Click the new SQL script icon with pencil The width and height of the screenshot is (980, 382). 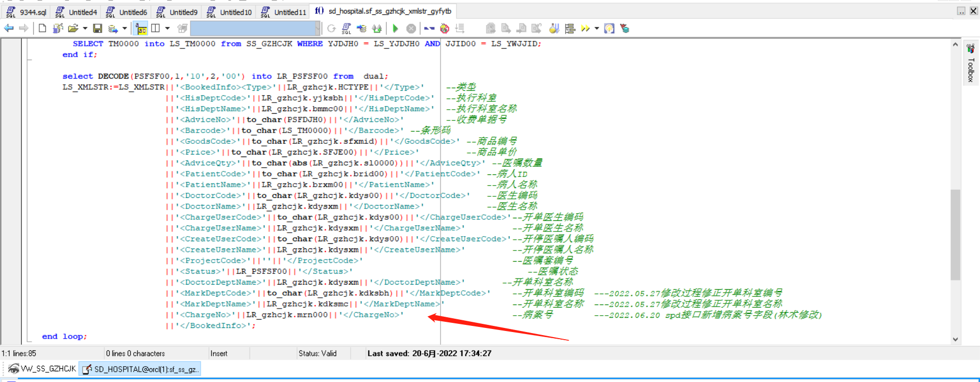58,29
